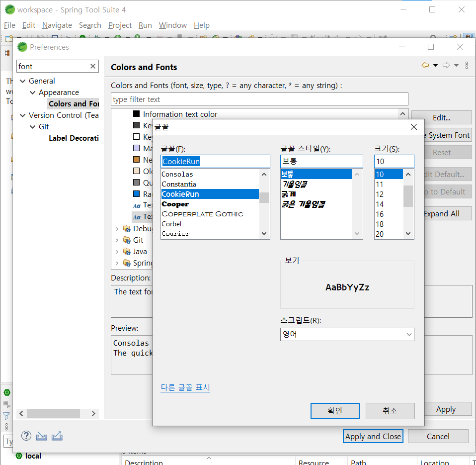Open the Edit menu
The height and width of the screenshot is (465, 476).
(x=29, y=25)
